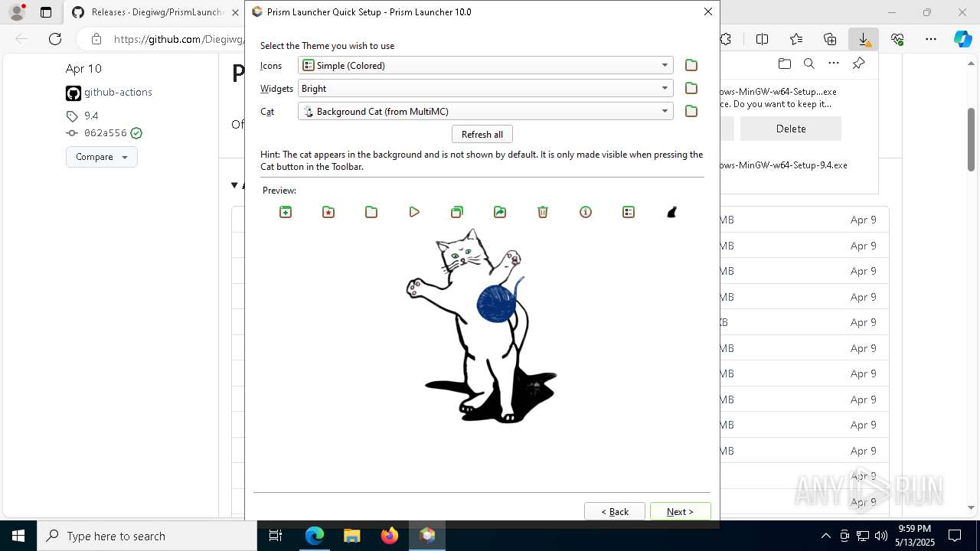Open the Icons theme folder
This screenshot has width=980, height=551.
coord(691,66)
